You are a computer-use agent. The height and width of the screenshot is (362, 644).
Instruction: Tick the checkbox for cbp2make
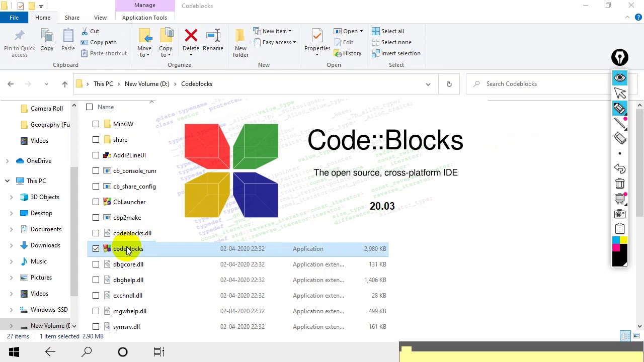[96, 218]
